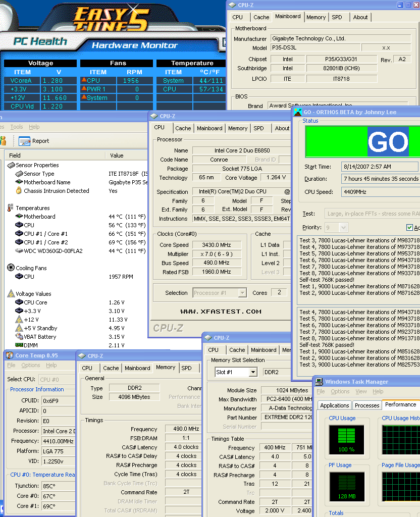Click the 1957 RPM cooling fan value

(121, 277)
